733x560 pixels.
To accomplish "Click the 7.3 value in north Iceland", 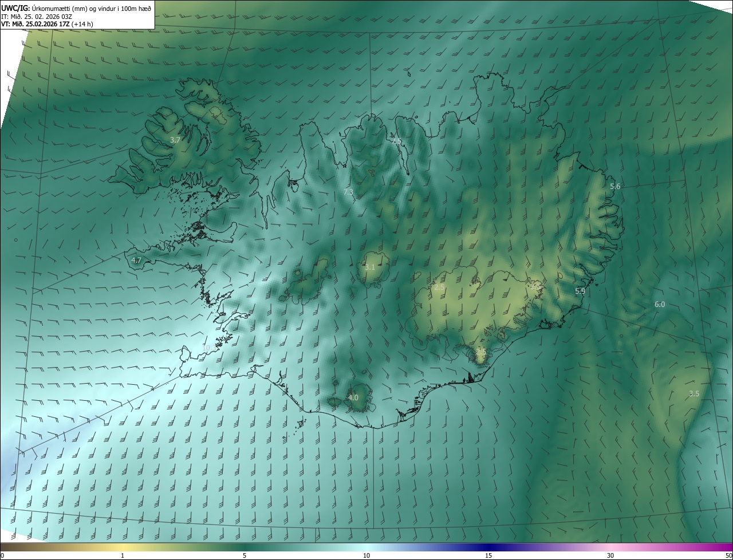I will coord(348,192).
